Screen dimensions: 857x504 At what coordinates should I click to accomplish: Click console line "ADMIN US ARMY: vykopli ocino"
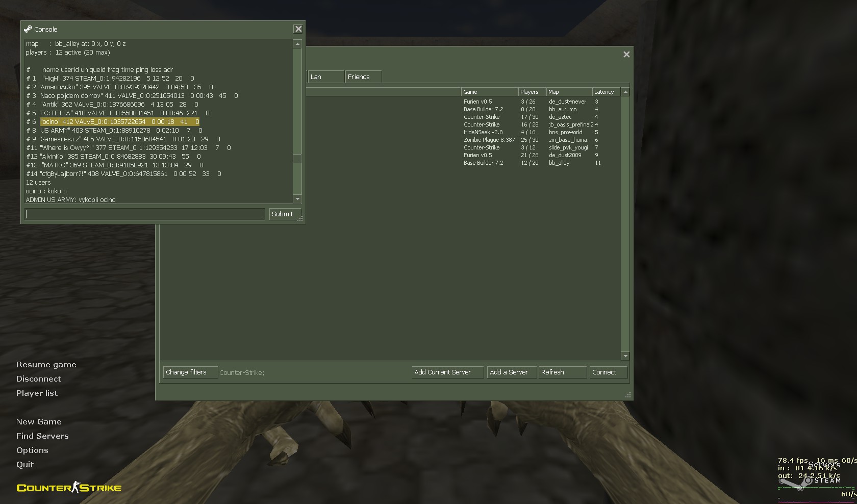(70, 200)
